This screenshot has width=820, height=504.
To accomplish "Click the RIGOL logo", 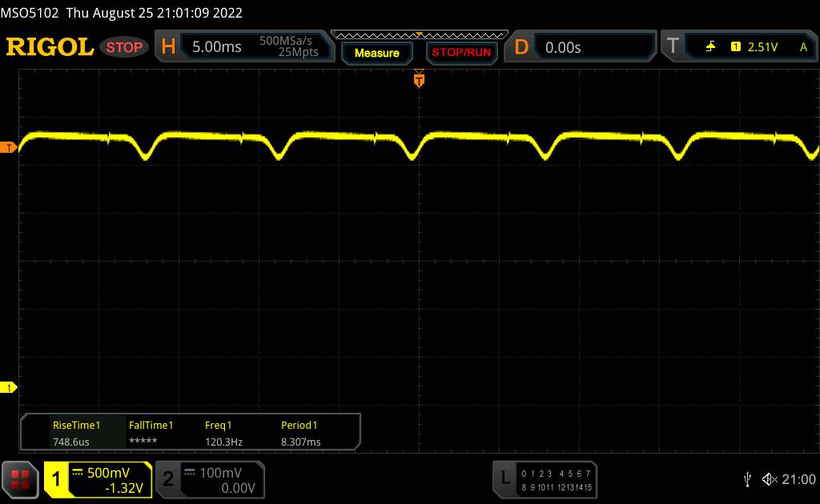I will (x=50, y=47).
